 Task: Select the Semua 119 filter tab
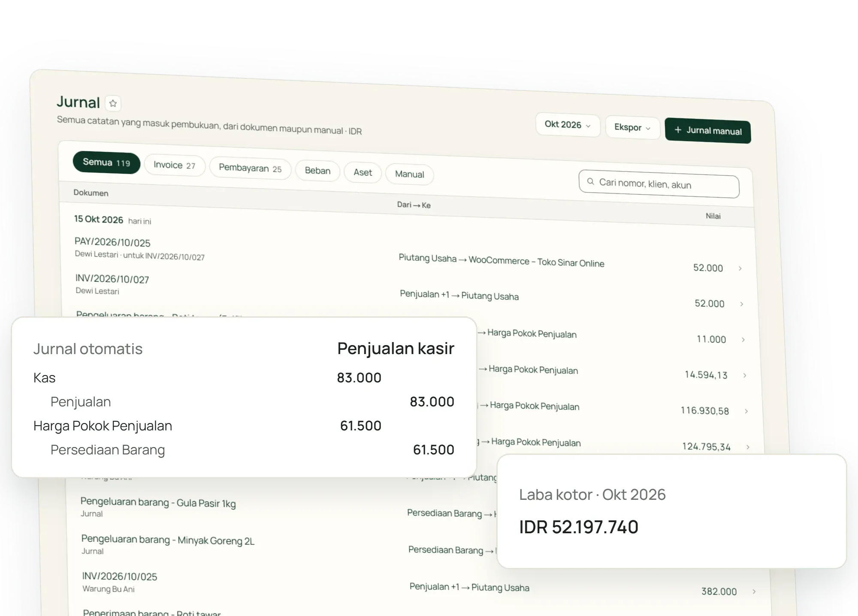click(106, 163)
